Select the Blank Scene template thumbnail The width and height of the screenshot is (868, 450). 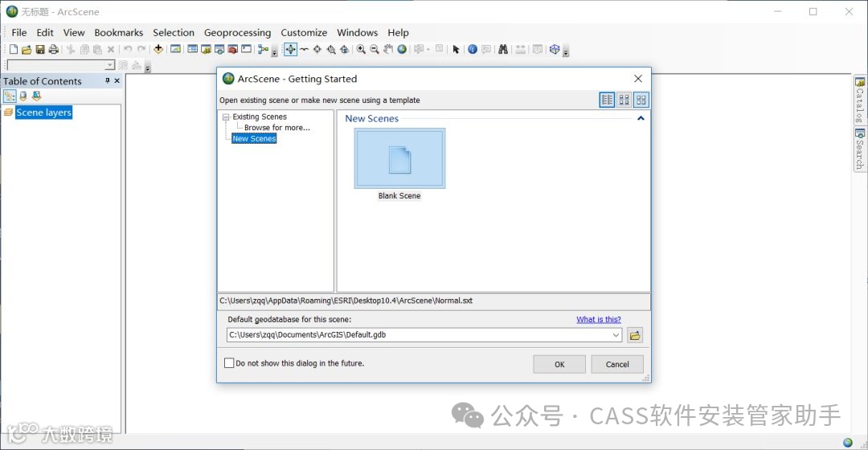tap(399, 159)
